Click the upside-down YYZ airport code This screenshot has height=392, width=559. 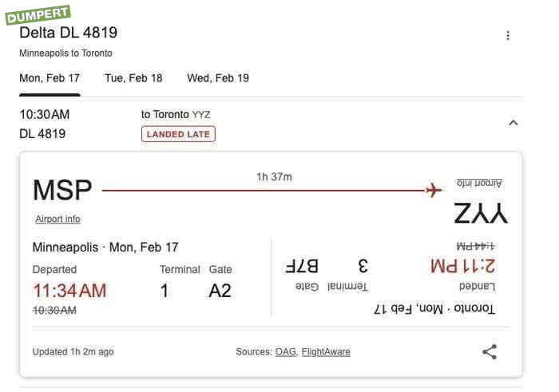coord(481,213)
